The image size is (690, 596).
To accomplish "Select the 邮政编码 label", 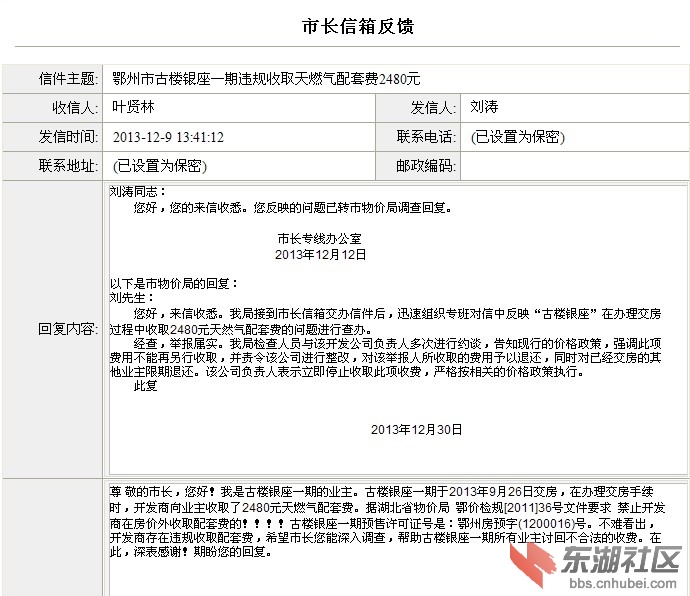I will point(426,166).
